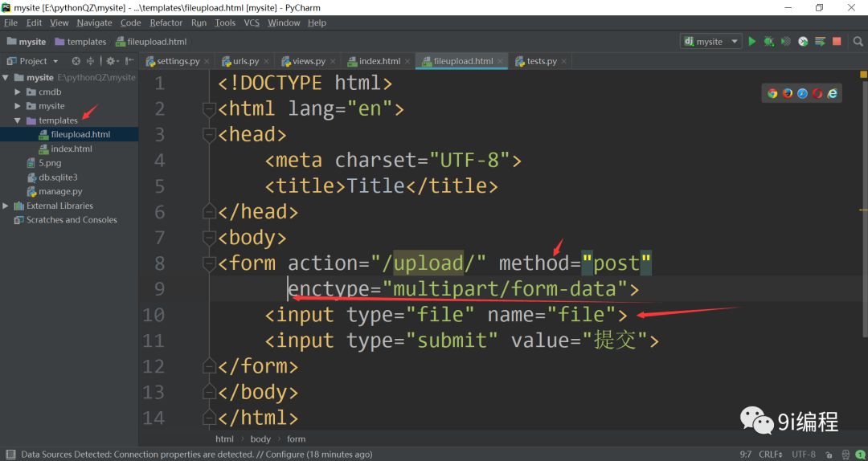Click the 9:7 cursor position indicator

click(746, 455)
